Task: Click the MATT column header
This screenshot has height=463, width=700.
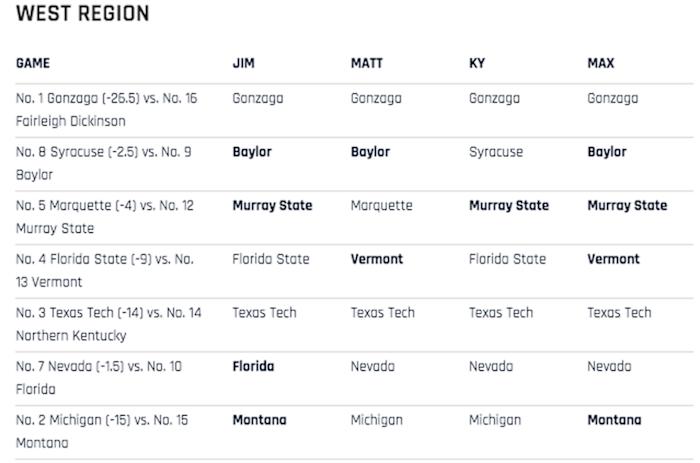Action: 366,63
